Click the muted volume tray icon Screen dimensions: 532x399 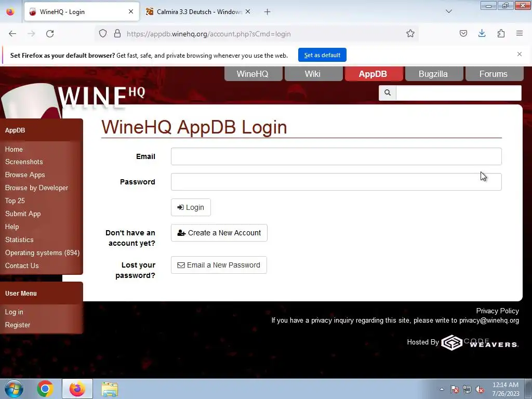tap(480, 390)
